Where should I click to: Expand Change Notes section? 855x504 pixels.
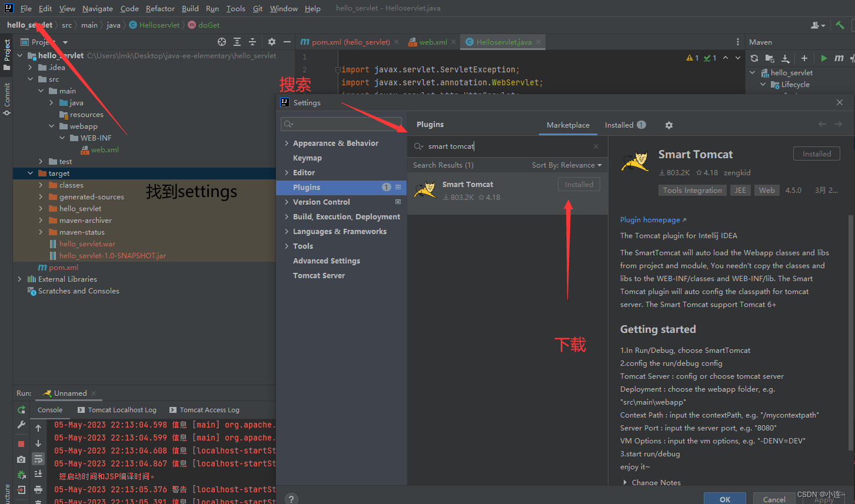click(x=625, y=482)
